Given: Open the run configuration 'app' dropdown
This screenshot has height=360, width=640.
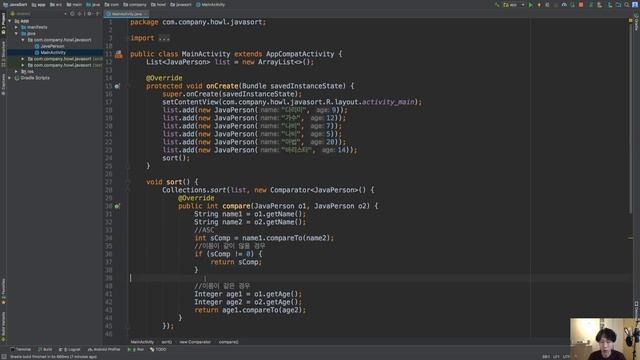Looking at the screenshot, I should tap(513, 5).
